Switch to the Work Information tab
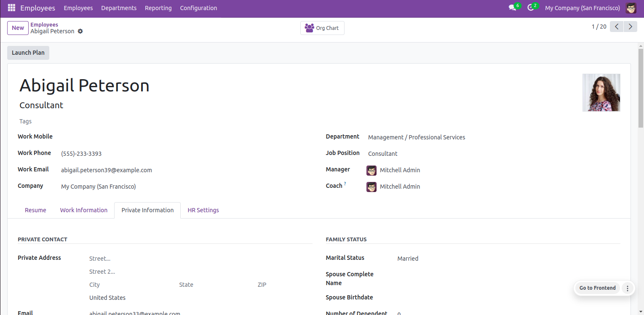This screenshot has width=644, height=315. click(84, 210)
